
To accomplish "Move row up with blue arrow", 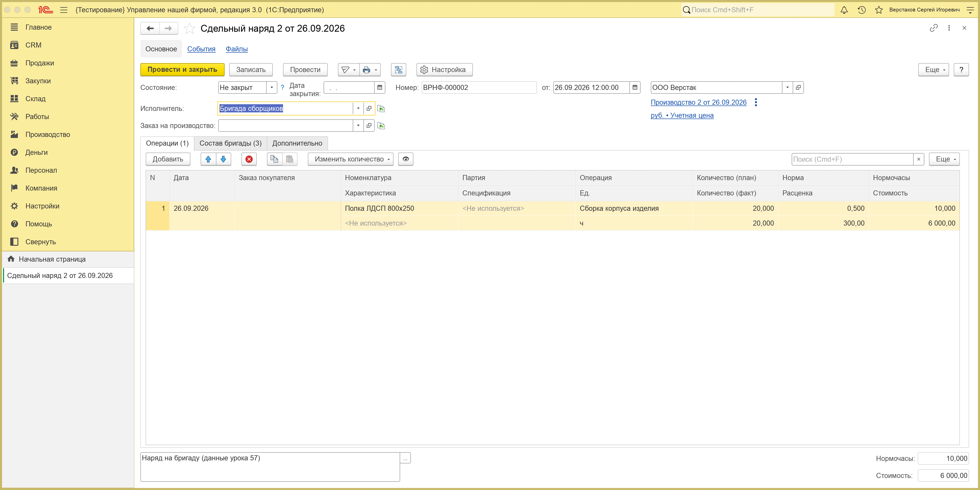I will [x=208, y=159].
